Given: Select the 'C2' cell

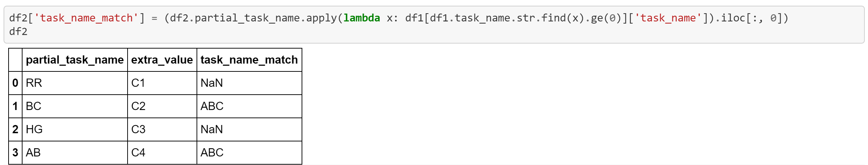Looking at the screenshot, I should 138,106.
